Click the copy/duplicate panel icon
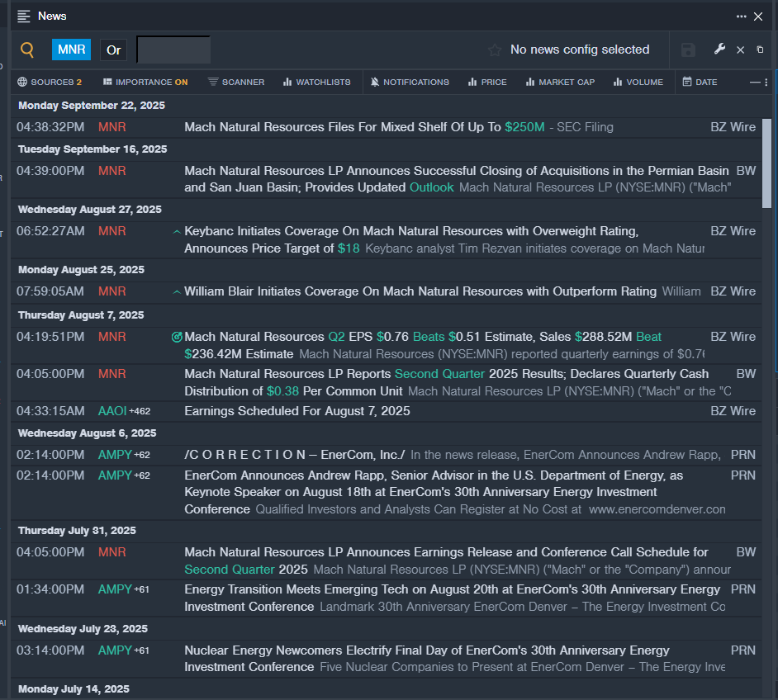Screen dimensions: 778x700 coord(761,50)
